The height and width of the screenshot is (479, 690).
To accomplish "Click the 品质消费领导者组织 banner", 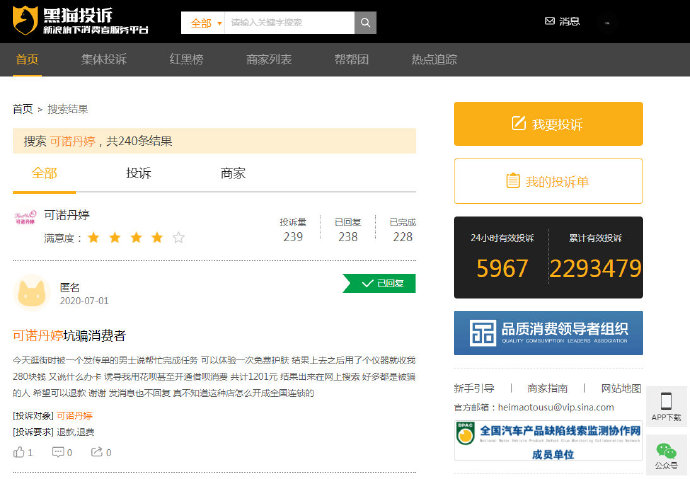I will (x=548, y=333).
